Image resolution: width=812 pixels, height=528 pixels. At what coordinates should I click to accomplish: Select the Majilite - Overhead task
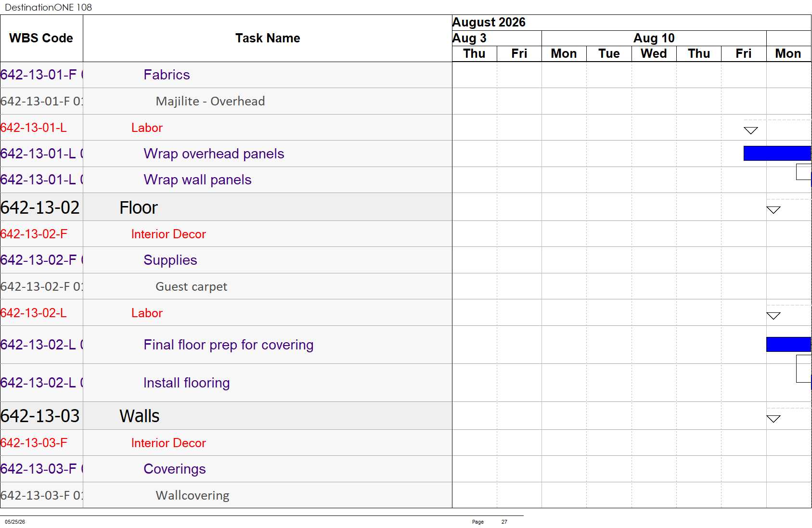click(x=210, y=101)
